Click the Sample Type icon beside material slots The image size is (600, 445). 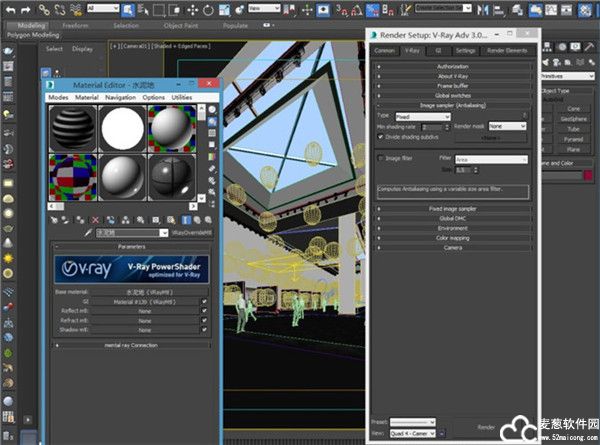click(x=213, y=110)
